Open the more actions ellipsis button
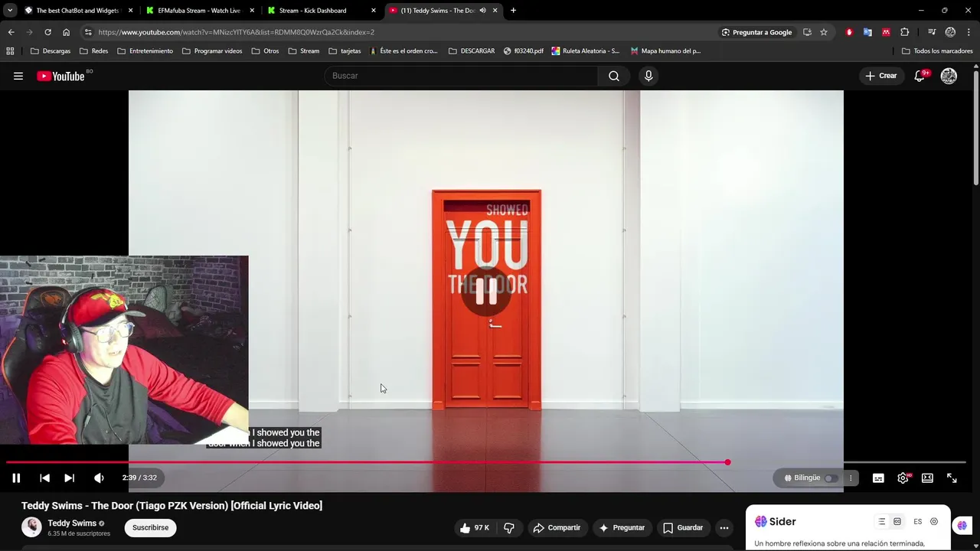This screenshot has width=980, height=551. [x=724, y=528]
